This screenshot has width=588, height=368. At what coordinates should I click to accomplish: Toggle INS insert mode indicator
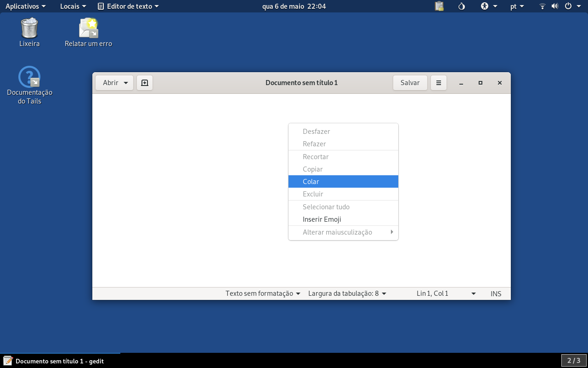[x=496, y=293]
